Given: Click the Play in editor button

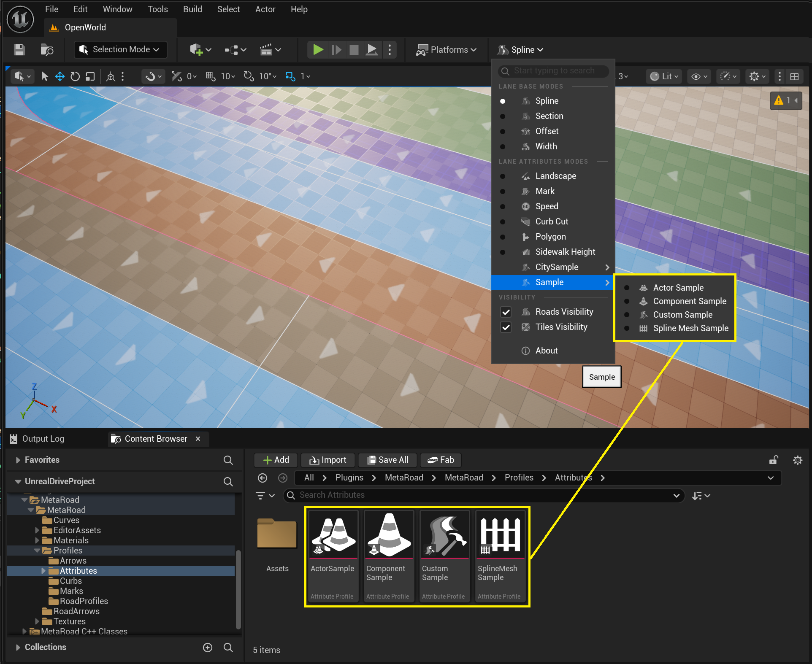Looking at the screenshot, I should (x=318, y=50).
